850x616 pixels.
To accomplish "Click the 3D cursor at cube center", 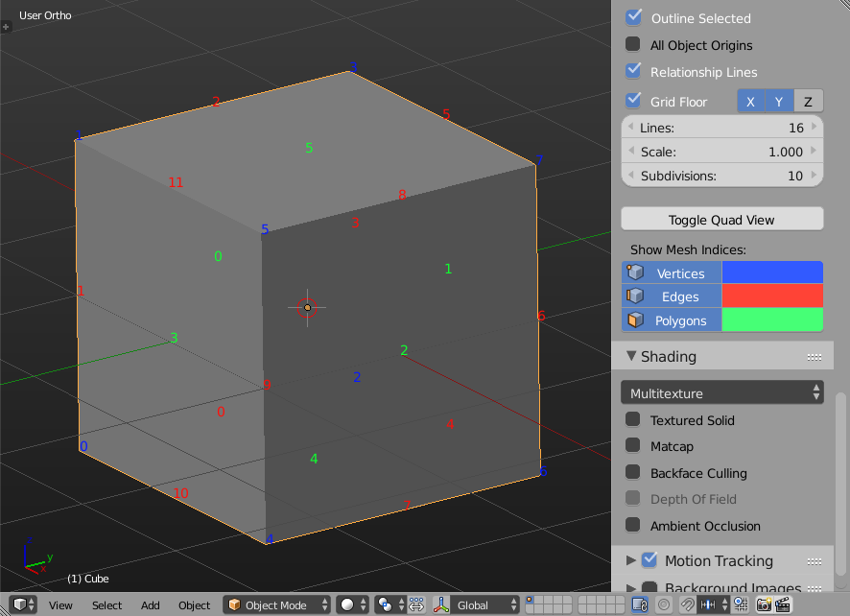I will (307, 307).
